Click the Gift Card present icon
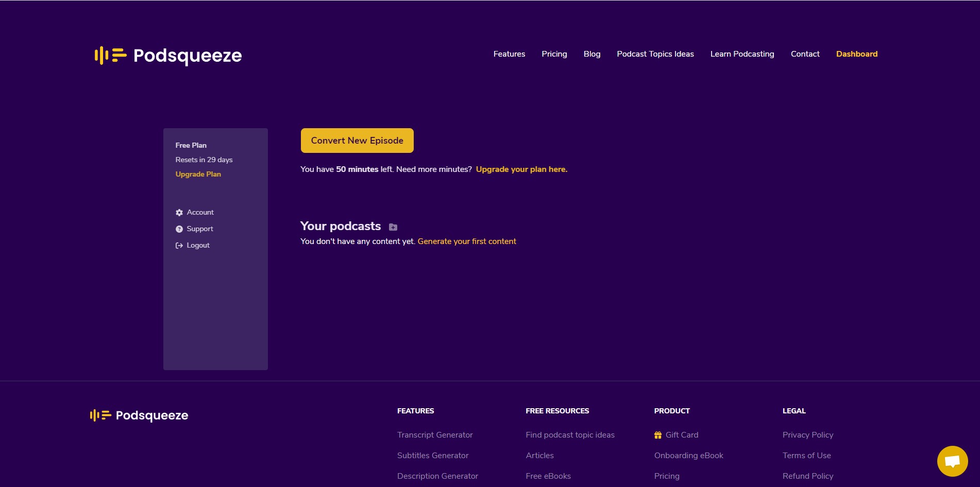 click(658, 435)
